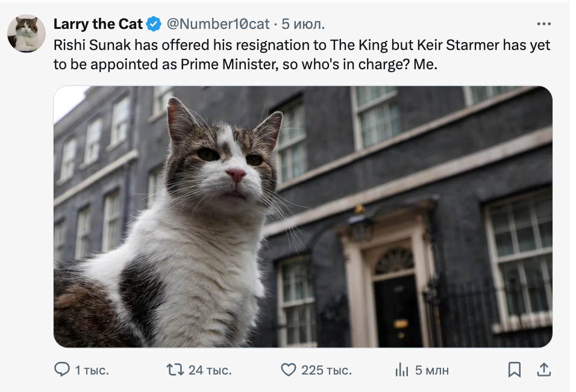Click the reply speech bubble icon
This screenshot has width=576, height=392.
click(62, 369)
